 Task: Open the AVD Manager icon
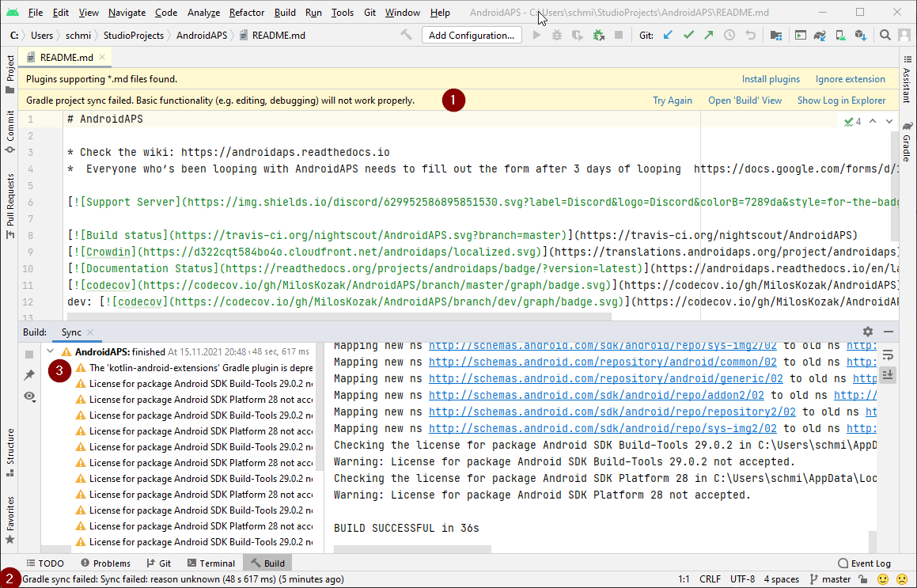(840, 35)
